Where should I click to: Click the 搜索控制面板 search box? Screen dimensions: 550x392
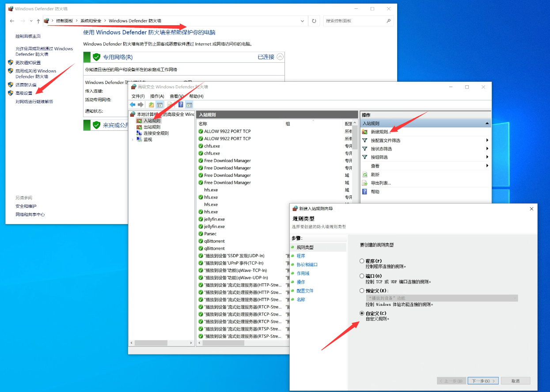click(x=358, y=21)
